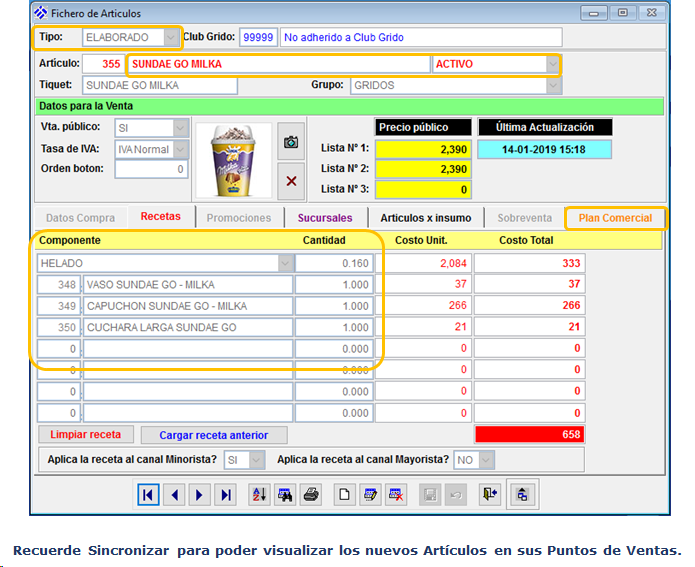Switch to the Sucursales tab
Viewport: 695px width, 567px height.
coord(325,218)
